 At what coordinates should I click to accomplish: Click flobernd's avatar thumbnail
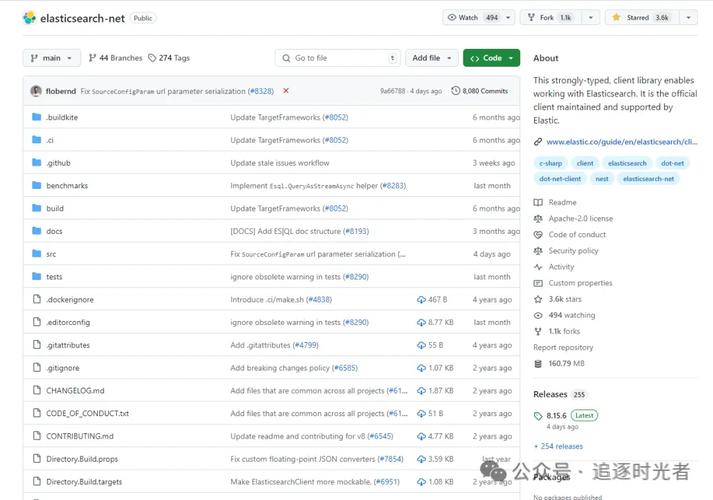(x=36, y=91)
